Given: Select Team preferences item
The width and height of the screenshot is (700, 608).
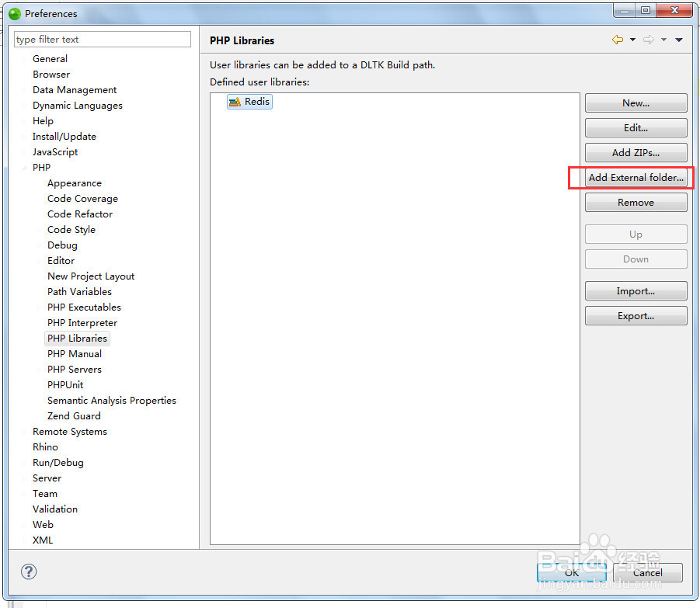Looking at the screenshot, I should (x=45, y=494).
